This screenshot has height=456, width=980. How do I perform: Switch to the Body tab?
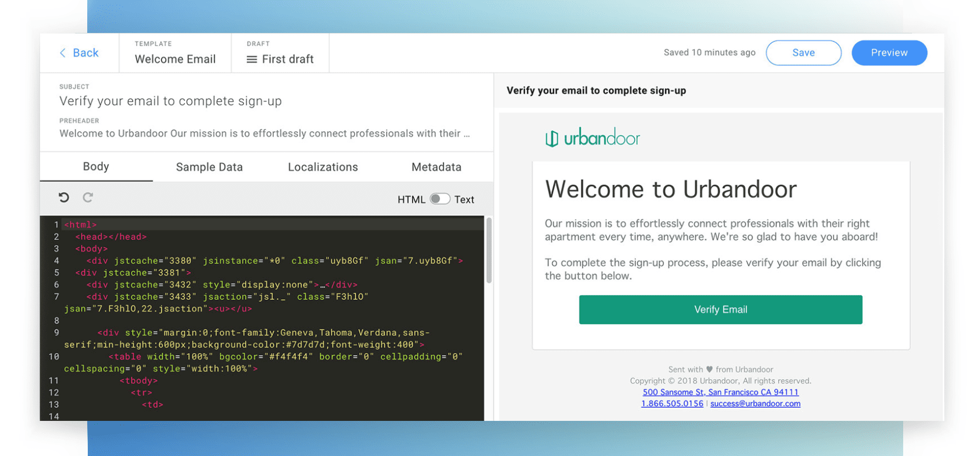[96, 167]
